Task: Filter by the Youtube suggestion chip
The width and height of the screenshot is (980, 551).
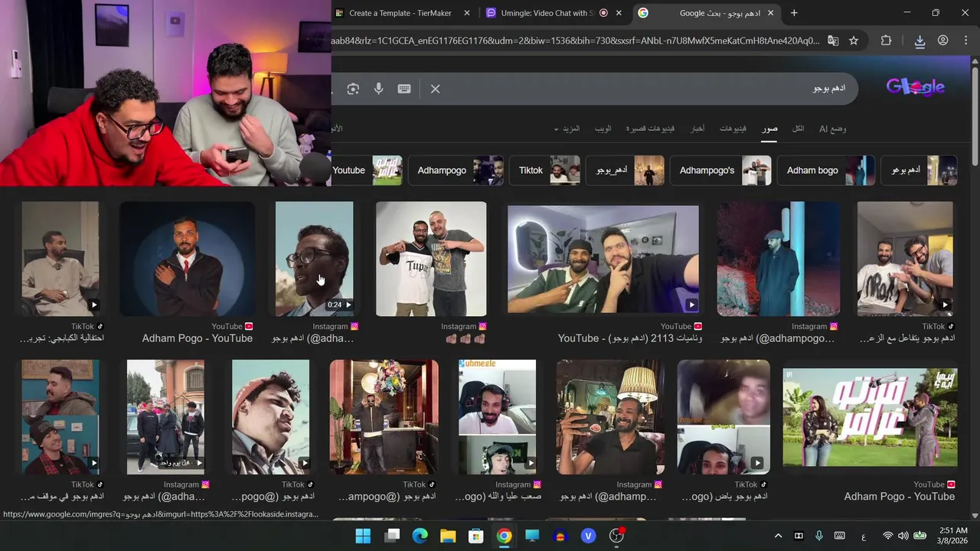Action: pos(367,171)
